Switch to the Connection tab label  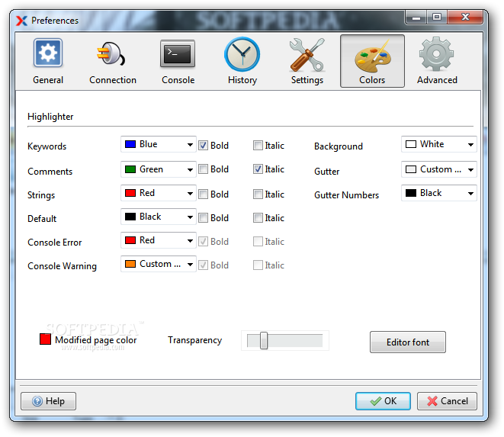point(113,80)
